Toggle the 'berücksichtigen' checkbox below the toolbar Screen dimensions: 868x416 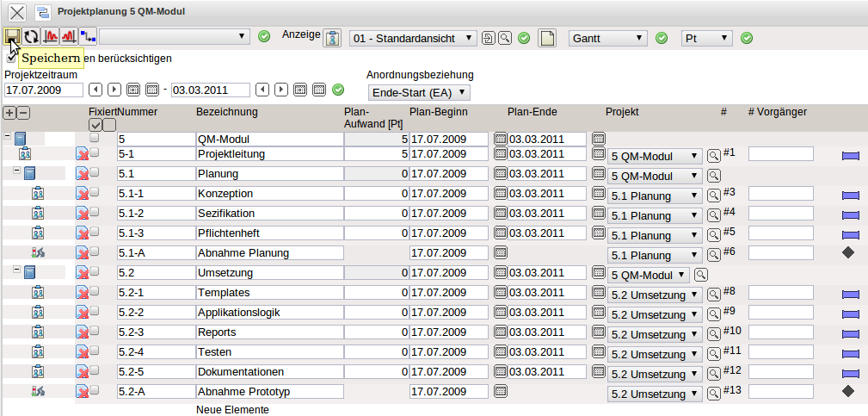coord(10,58)
